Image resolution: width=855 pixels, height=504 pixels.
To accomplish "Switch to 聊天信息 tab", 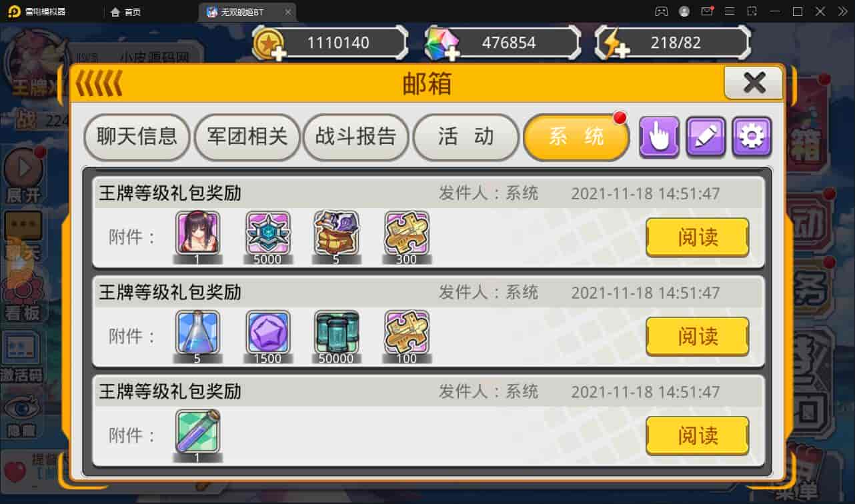I will pyautogui.click(x=137, y=137).
